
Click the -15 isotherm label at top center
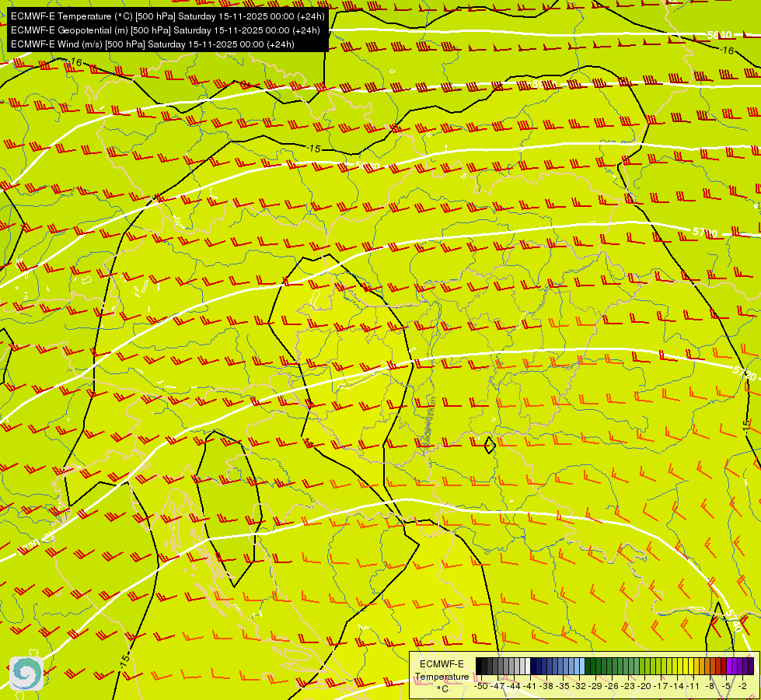coord(315,148)
